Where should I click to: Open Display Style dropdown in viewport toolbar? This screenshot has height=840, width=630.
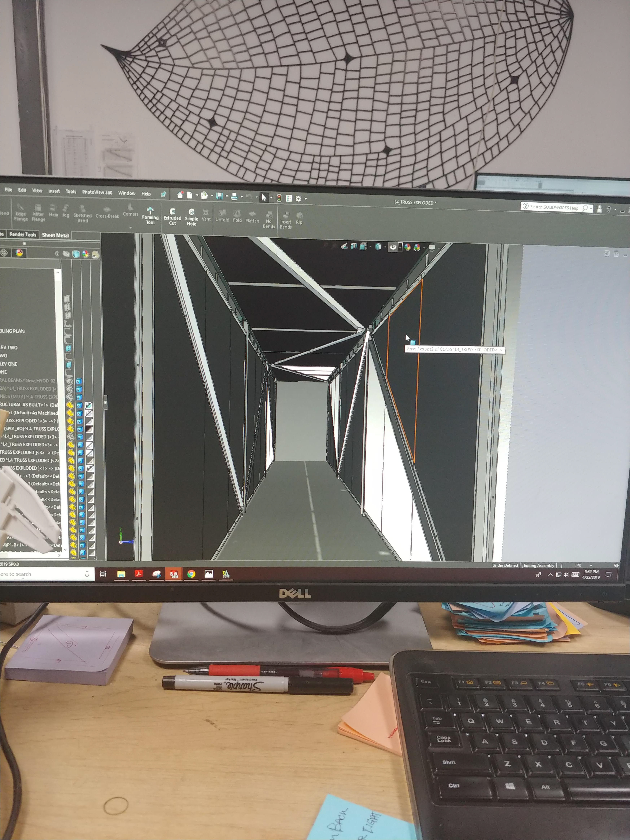point(385,247)
